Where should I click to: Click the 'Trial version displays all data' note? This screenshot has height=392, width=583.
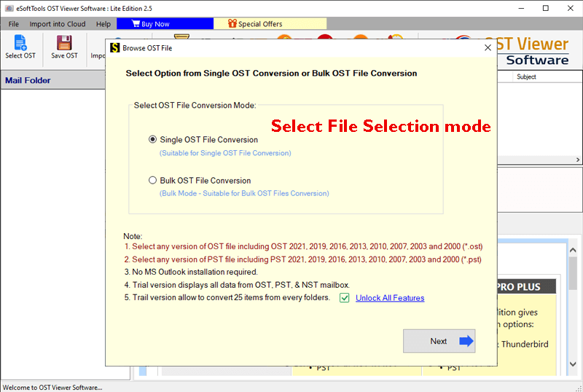[x=237, y=285]
